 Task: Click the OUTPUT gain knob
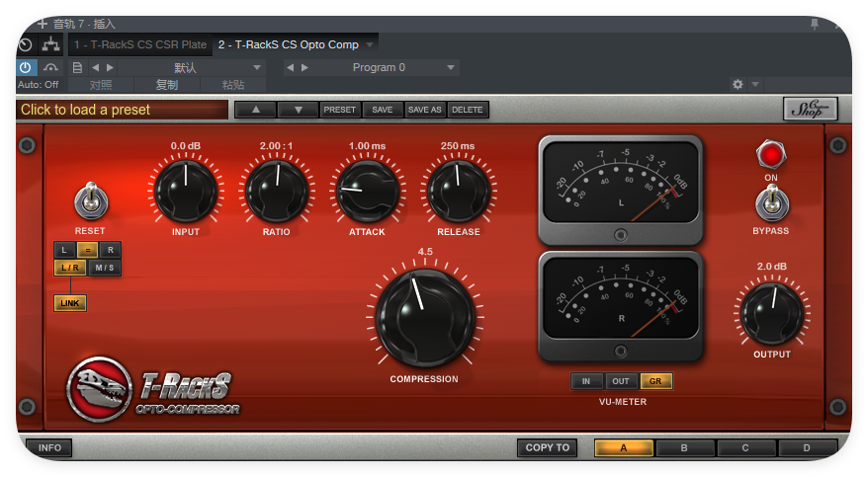772,314
